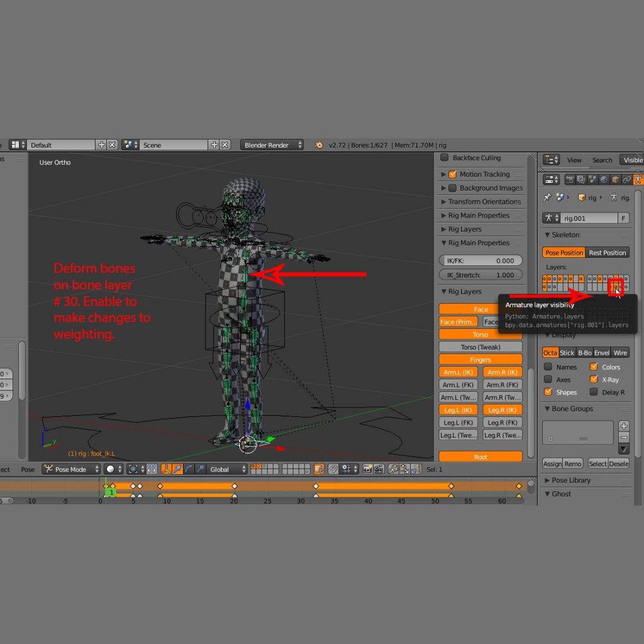The height and width of the screenshot is (644, 644).
Task: Add a bone group with the plus icon
Action: [623, 426]
